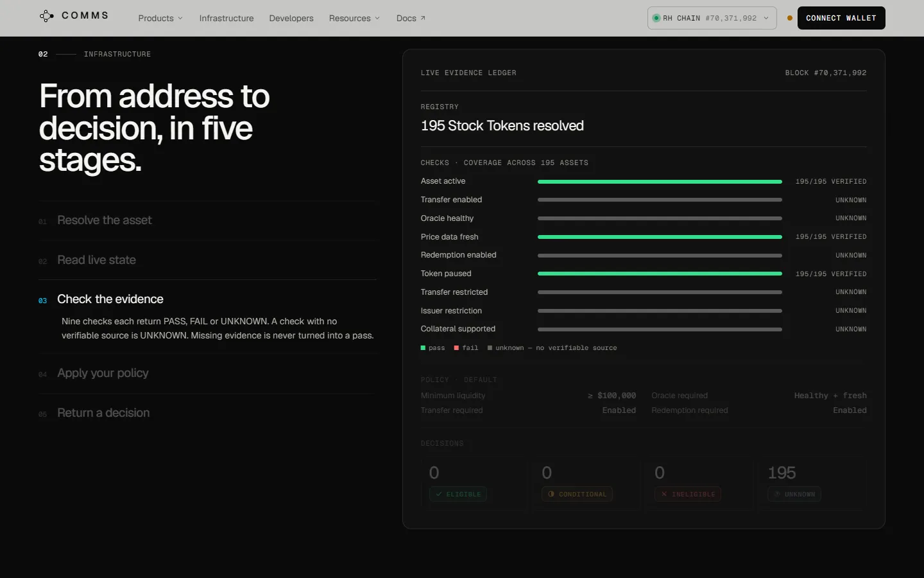
Task: Click the 'Healthy + fresh' policy value
Action: coord(830,396)
